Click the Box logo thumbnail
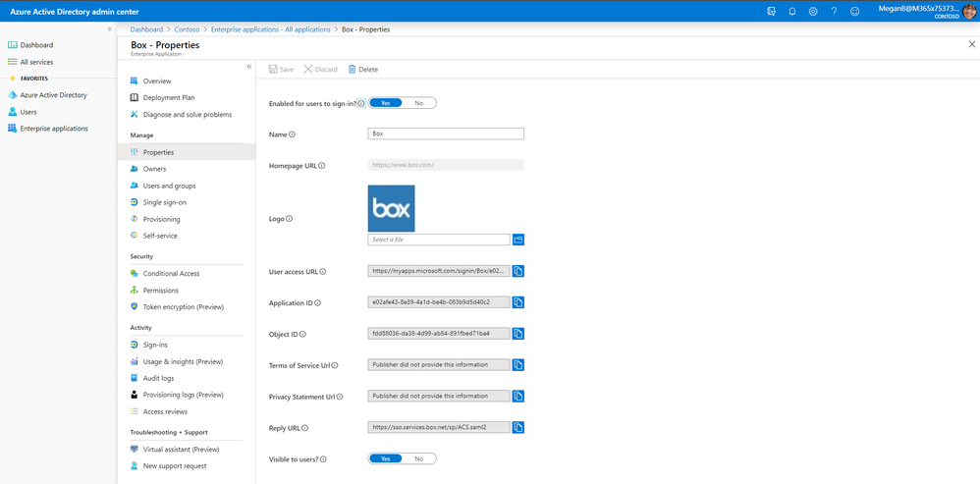Viewport: 980px width, 484px height. [x=391, y=208]
